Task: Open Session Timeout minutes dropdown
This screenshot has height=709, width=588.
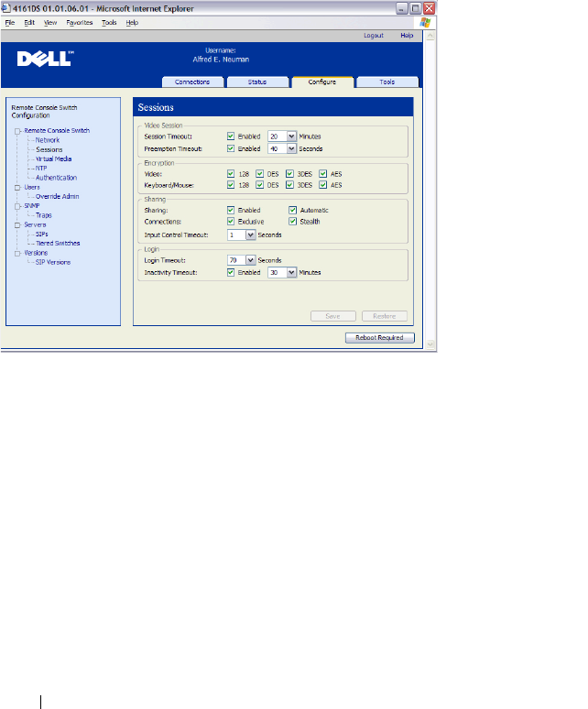Action: 291,136
